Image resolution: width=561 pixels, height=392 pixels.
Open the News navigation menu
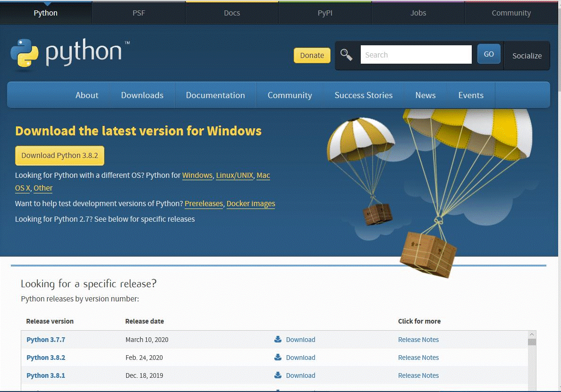[425, 95]
